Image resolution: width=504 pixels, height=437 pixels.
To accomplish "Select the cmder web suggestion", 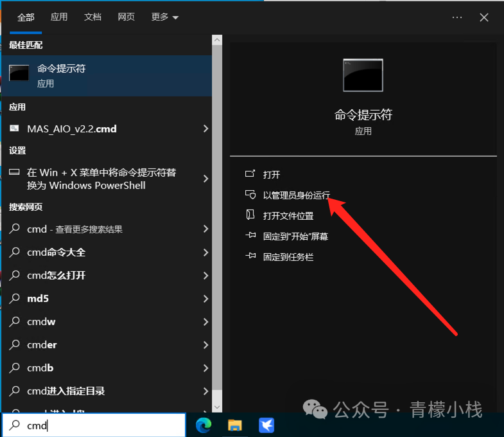I will (42, 345).
